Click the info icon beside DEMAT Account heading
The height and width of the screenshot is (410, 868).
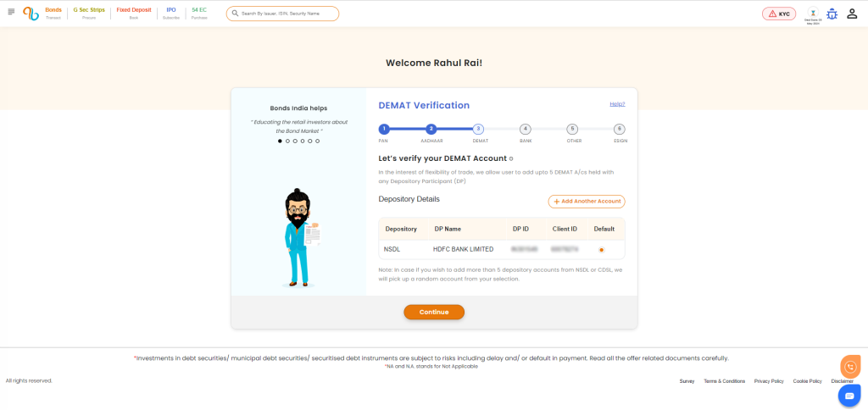pyautogui.click(x=511, y=159)
